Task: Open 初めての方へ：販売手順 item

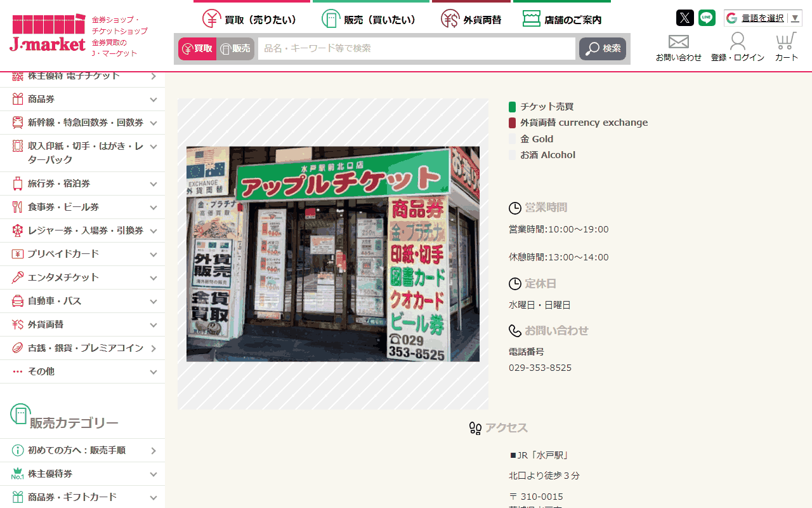Action: (x=82, y=450)
